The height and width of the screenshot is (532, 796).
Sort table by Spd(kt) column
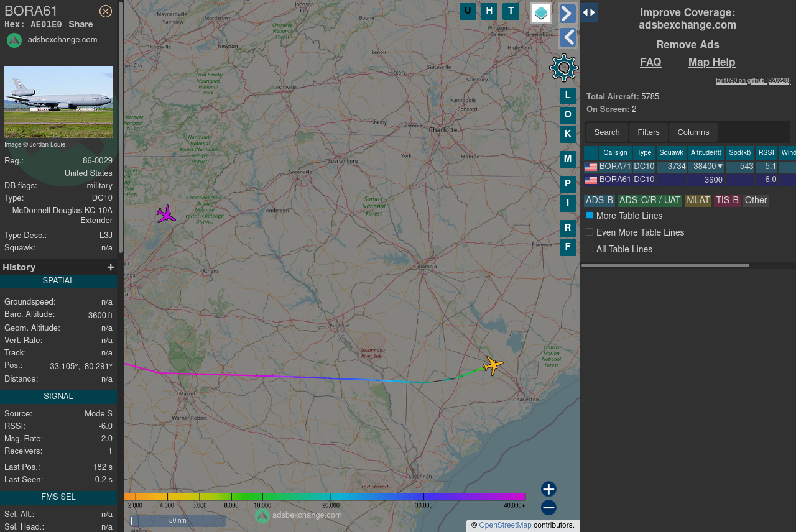coord(740,153)
